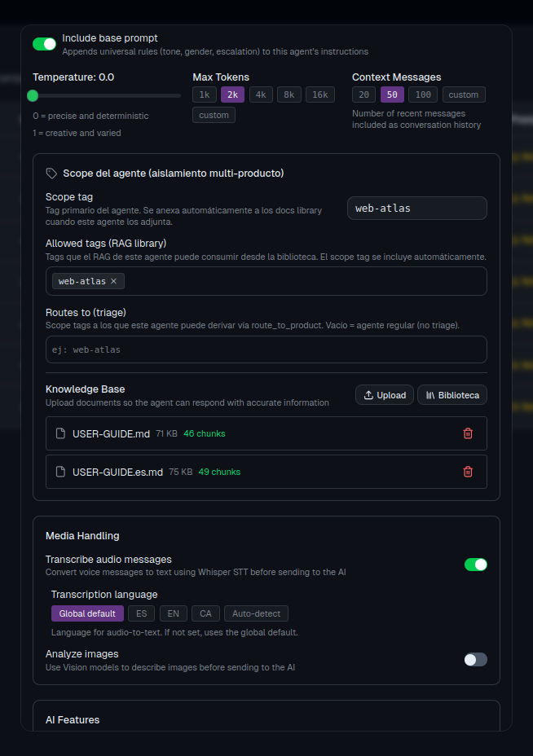Enable the Analyze images switch
The height and width of the screenshot is (756, 533).
476,660
